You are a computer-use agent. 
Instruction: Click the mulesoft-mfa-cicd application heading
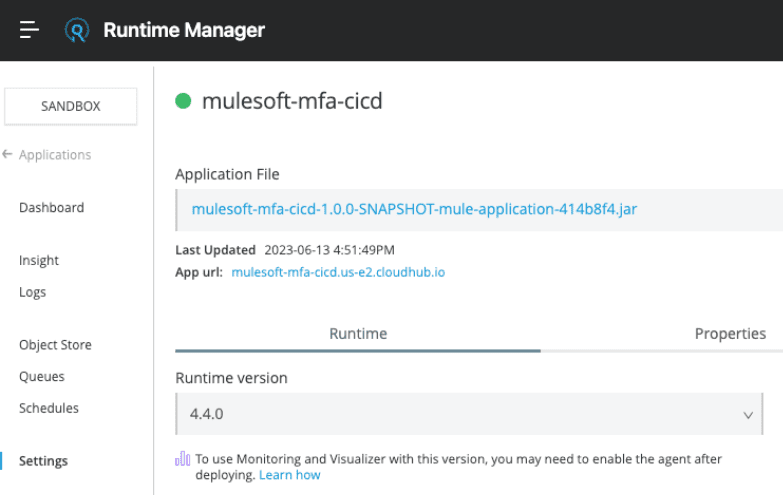(x=292, y=101)
